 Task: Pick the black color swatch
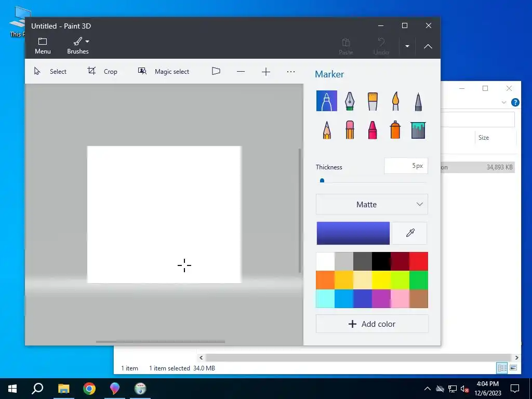point(381,261)
